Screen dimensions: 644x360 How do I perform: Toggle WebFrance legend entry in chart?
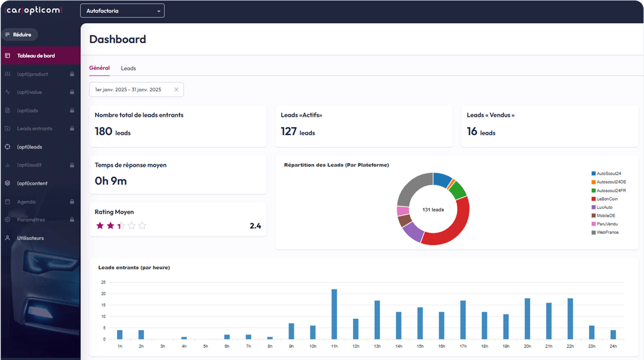[607, 232]
